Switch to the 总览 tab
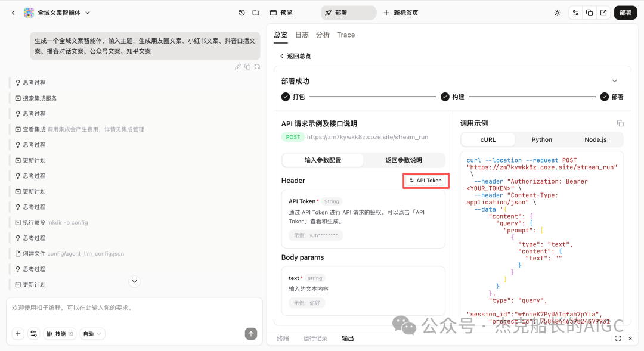The height and width of the screenshot is (351, 644). point(281,35)
